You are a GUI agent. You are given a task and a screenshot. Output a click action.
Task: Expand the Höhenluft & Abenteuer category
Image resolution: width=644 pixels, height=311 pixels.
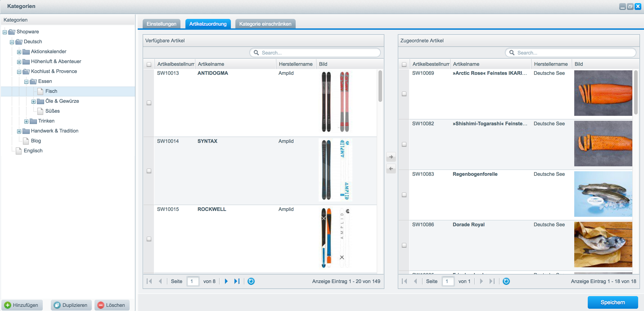point(19,62)
